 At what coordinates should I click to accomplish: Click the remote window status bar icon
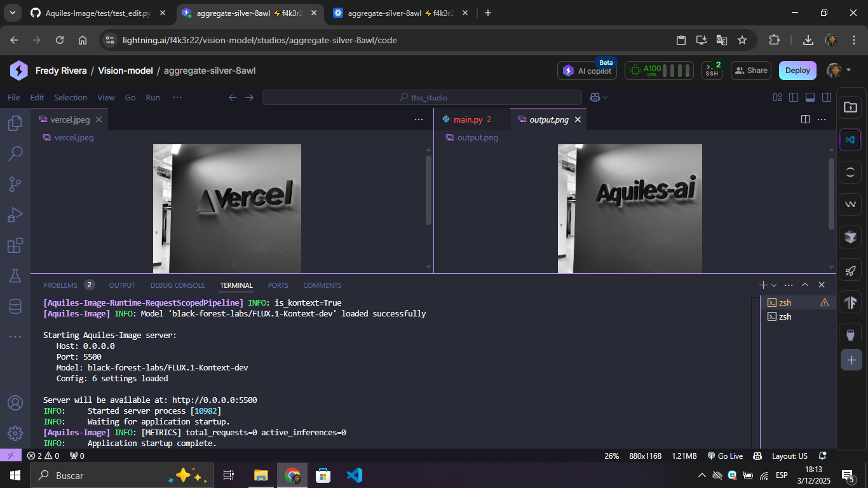[11, 456]
